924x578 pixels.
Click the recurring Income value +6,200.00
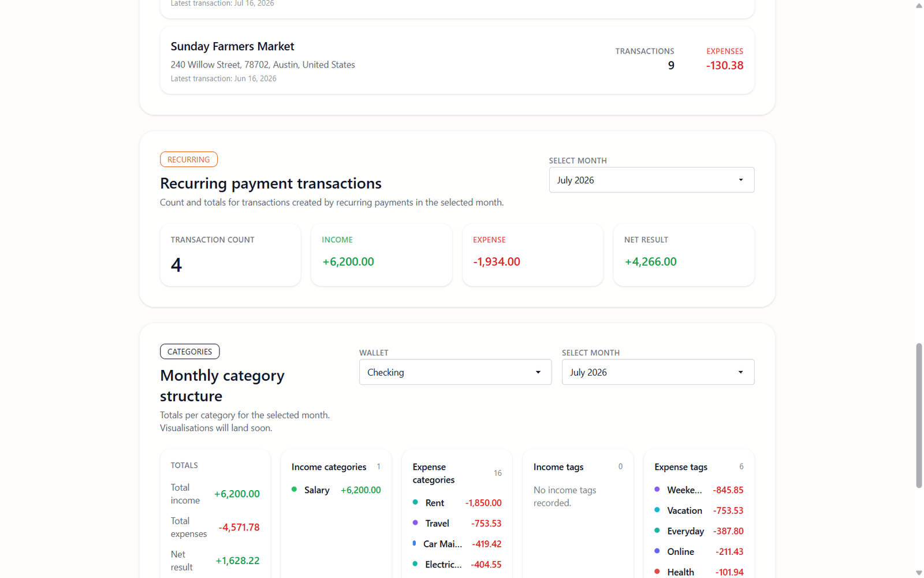pyautogui.click(x=348, y=262)
